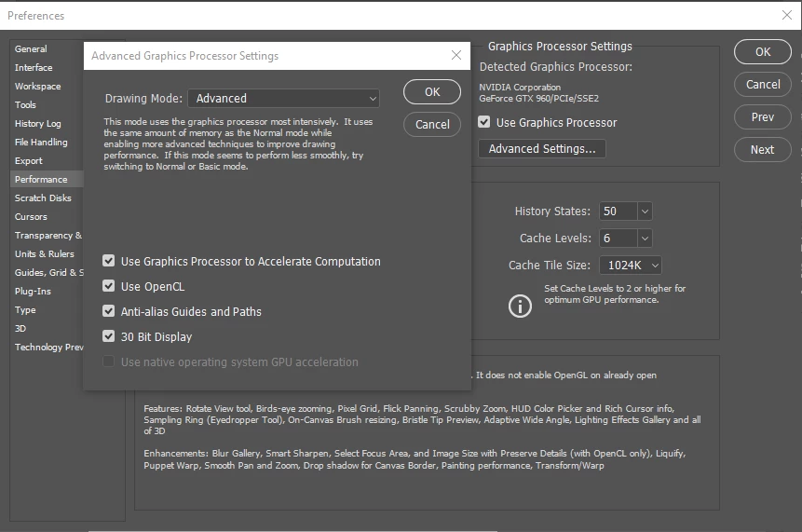Image resolution: width=802 pixels, height=532 pixels.
Task: Open the Interface preferences category
Action: click(x=34, y=67)
